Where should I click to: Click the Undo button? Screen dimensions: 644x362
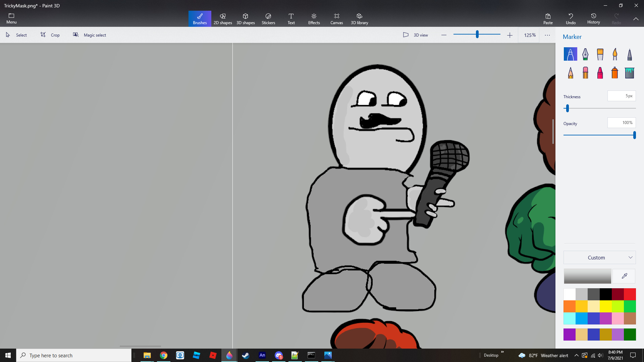pyautogui.click(x=571, y=19)
